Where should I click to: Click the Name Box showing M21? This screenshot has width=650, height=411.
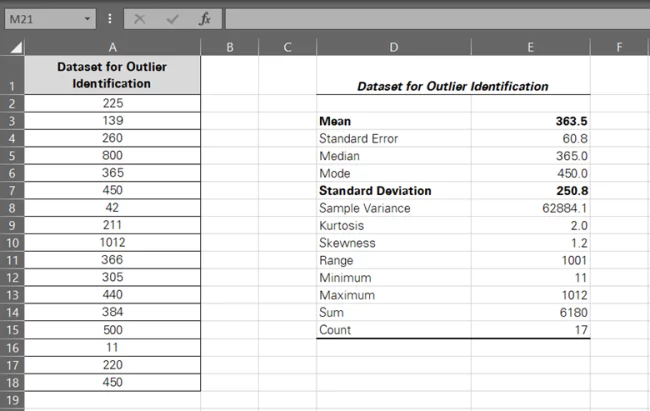tap(50, 19)
